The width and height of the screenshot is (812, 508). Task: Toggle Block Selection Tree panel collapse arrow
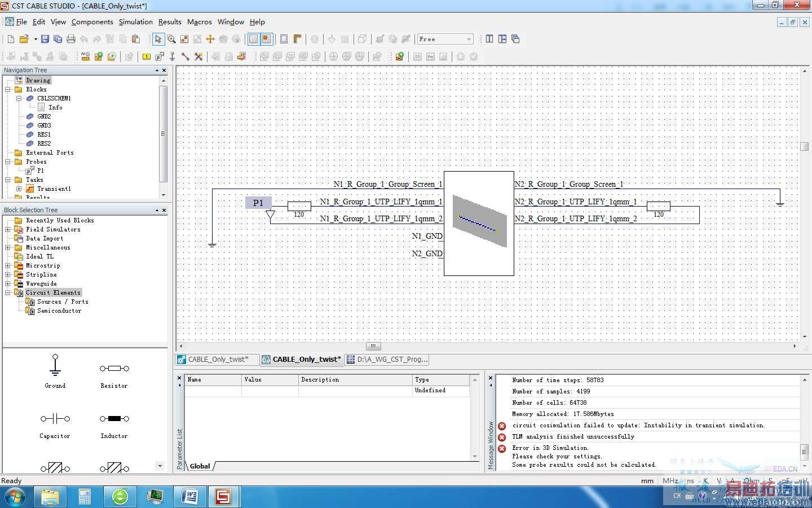click(157, 210)
